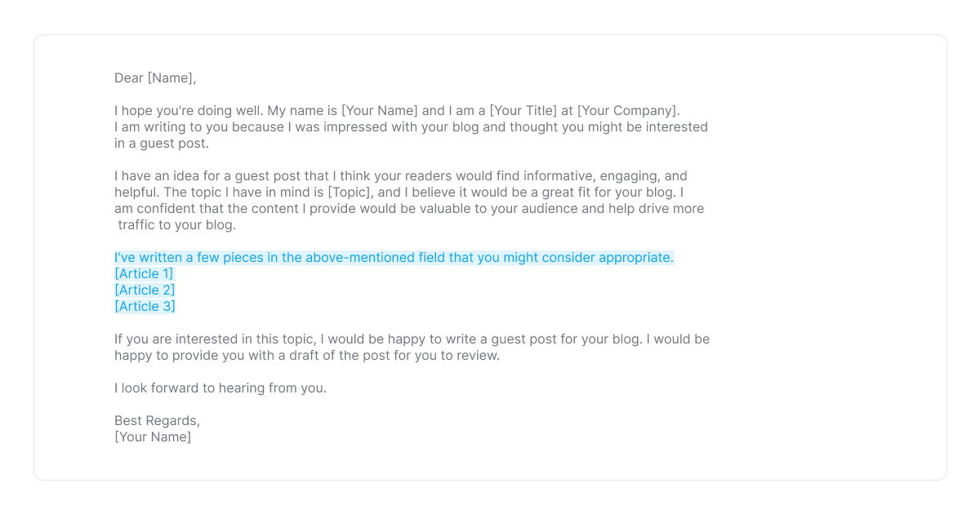
Task: Click the line starting "in a guest post."
Action: [162, 144]
